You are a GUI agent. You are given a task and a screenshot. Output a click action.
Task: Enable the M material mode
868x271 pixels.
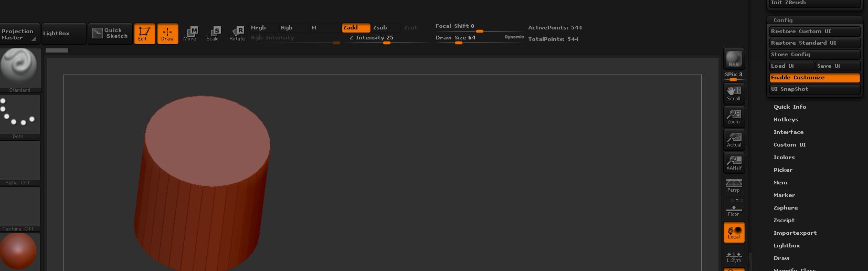pyautogui.click(x=325, y=28)
